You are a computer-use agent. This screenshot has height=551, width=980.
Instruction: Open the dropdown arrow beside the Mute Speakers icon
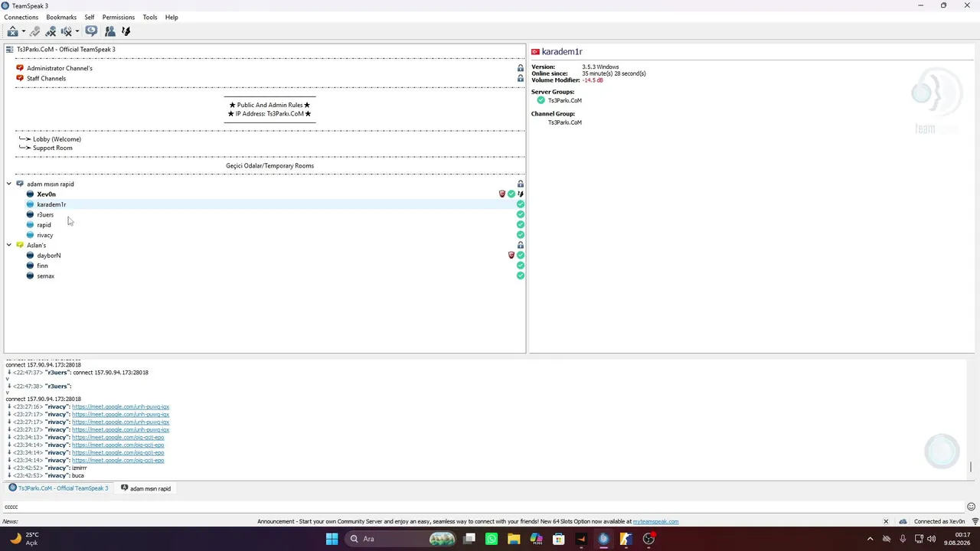coord(77,31)
